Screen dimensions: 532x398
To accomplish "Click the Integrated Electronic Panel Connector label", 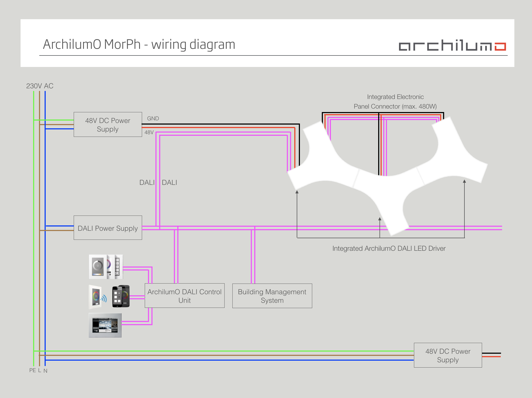I will click(x=395, y=102).
